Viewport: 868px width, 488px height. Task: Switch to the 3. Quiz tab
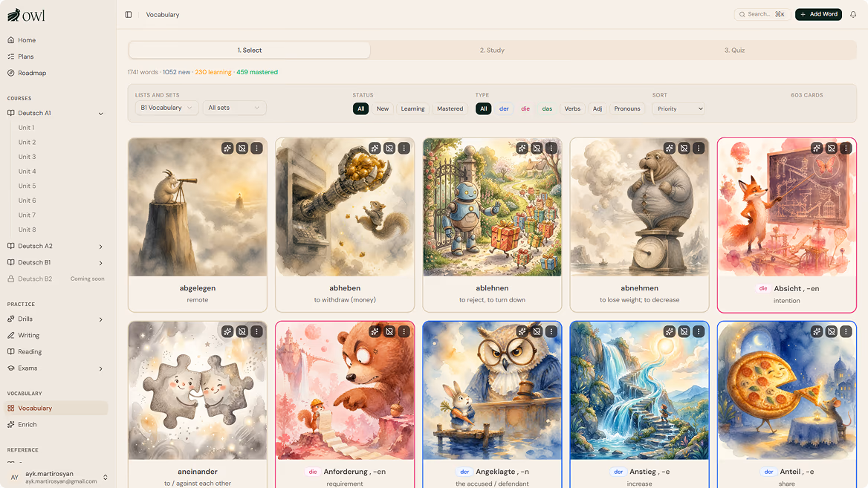(x=734, y=50)
